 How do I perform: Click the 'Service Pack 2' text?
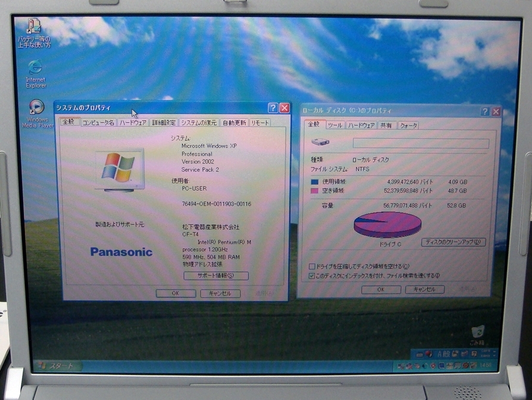200,169
